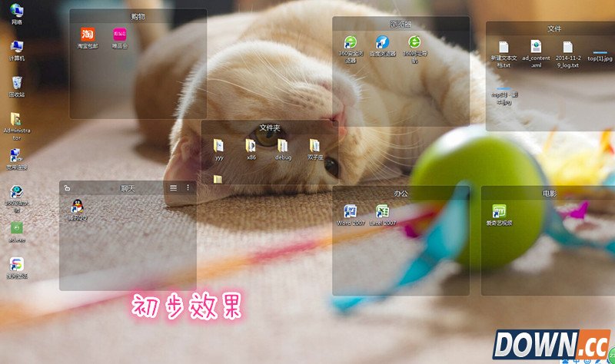Screen dimensions: 615x364
Task: Open the Word 2007 shortcut
Action: tap(351, 211)
